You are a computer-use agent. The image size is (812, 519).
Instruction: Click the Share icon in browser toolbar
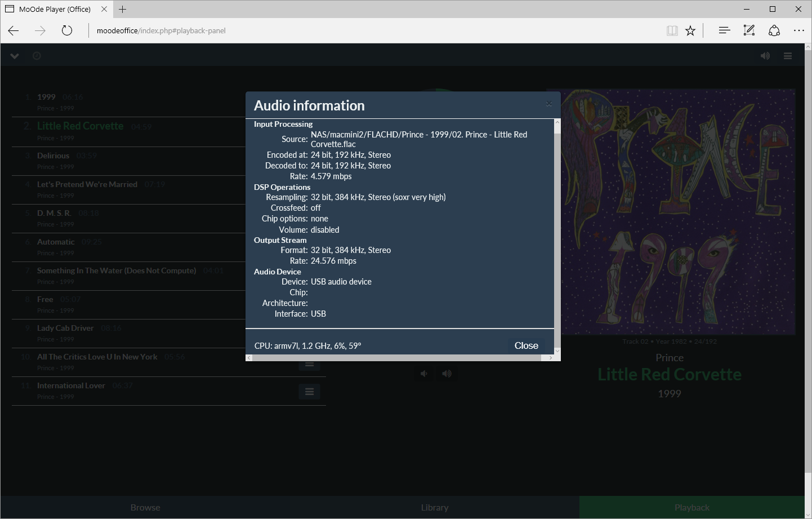pyautogui.click(x=774, y=30)
